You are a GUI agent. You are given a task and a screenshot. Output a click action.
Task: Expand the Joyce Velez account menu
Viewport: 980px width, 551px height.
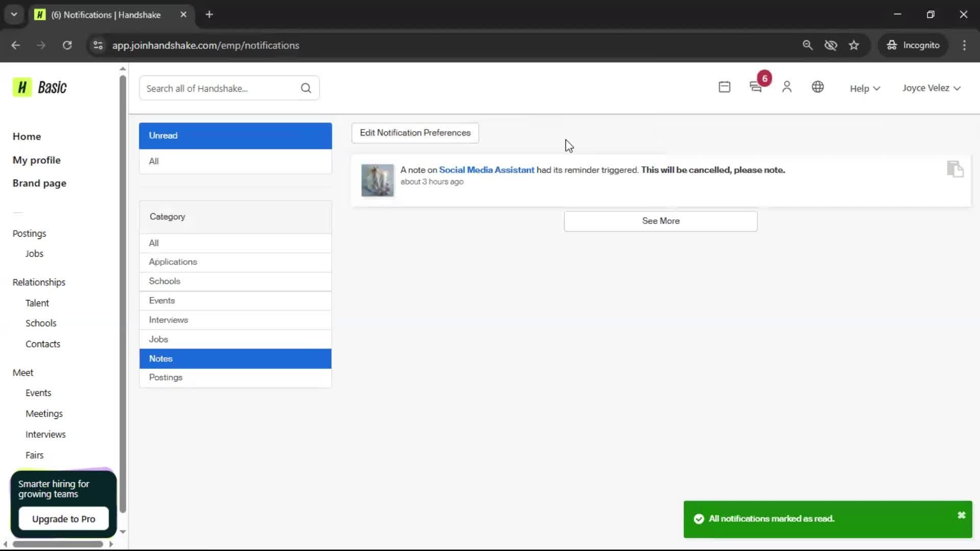coord(931,88)
